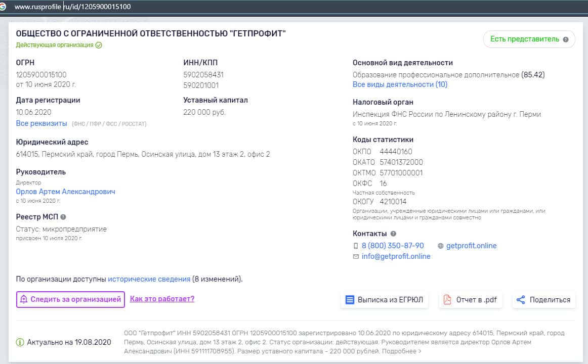Click question mark icon beside Реестр МСП
Viewport: 588px width, 364px height.
pos(63,217)
